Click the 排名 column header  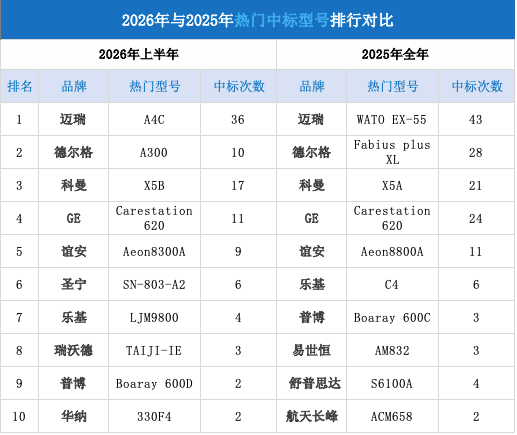20,86
